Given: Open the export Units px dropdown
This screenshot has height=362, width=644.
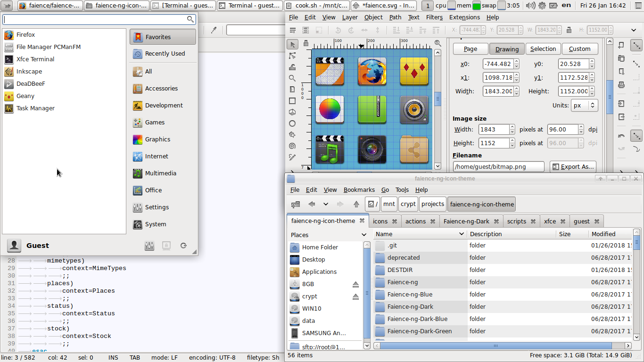Looking at the screenshot, I should pyautogui.click(x=584, y=106).
